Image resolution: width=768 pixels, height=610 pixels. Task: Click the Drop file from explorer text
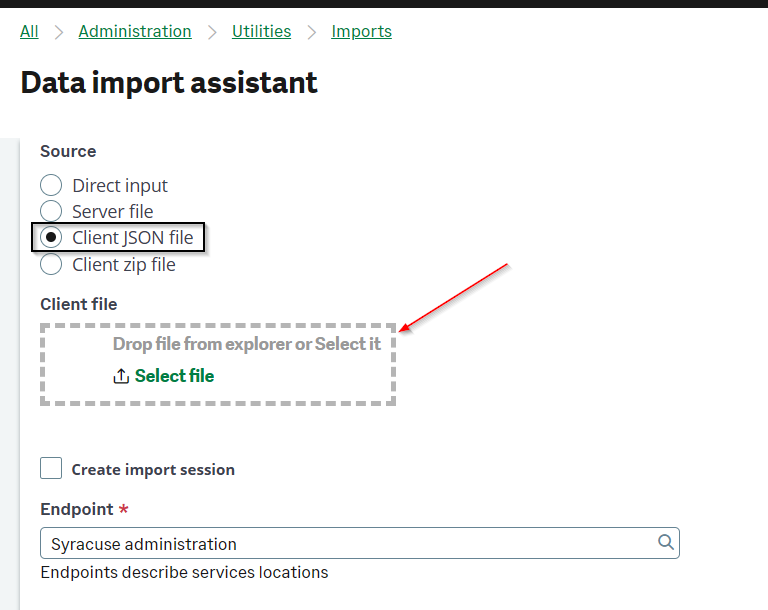(246, 344)
